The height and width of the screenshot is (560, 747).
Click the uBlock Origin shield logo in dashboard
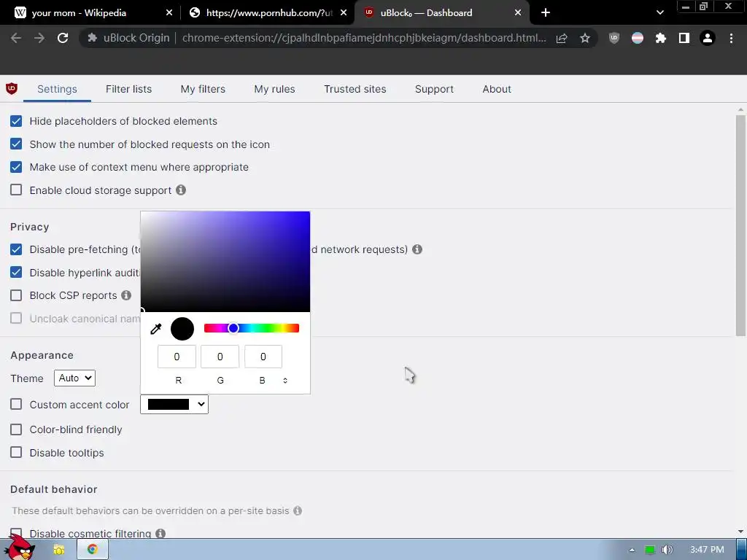pos(12,88)
